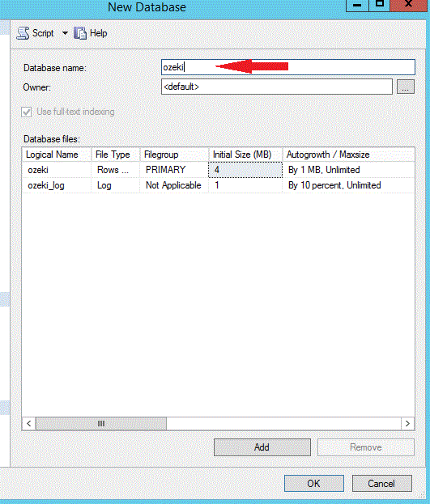Click the Database name input field

288,67
